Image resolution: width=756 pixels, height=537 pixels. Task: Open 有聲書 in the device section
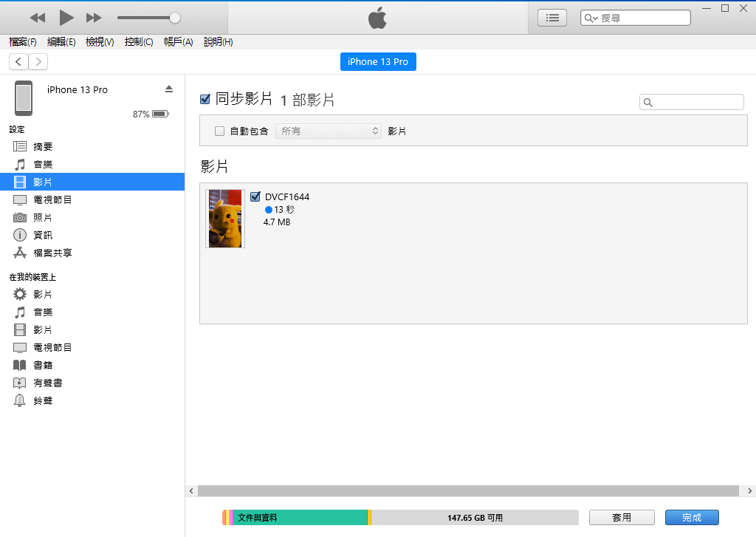click(x=47, y=383)
